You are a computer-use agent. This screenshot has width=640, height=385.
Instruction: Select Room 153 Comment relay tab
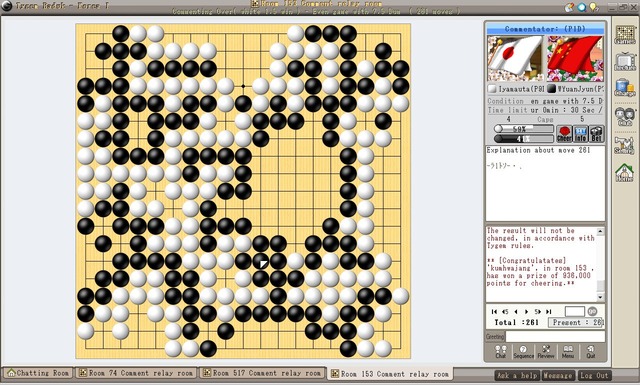[391, 374]
